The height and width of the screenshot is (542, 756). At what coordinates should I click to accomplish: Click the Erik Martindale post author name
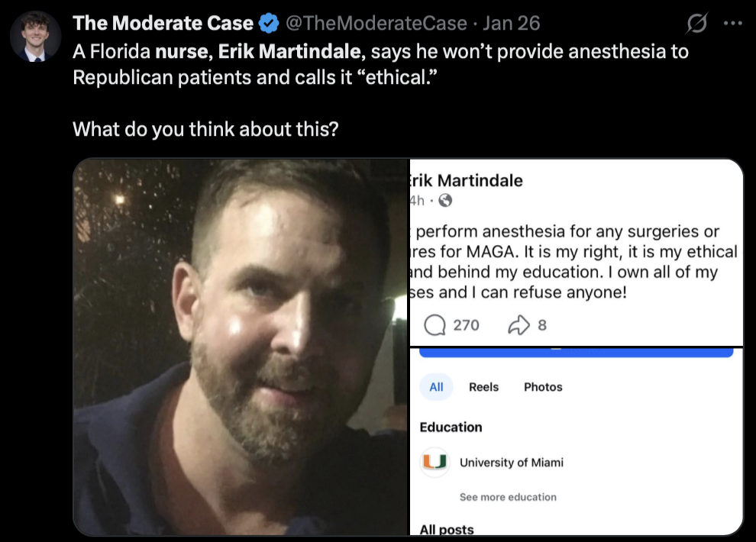(x=466, y=181)
